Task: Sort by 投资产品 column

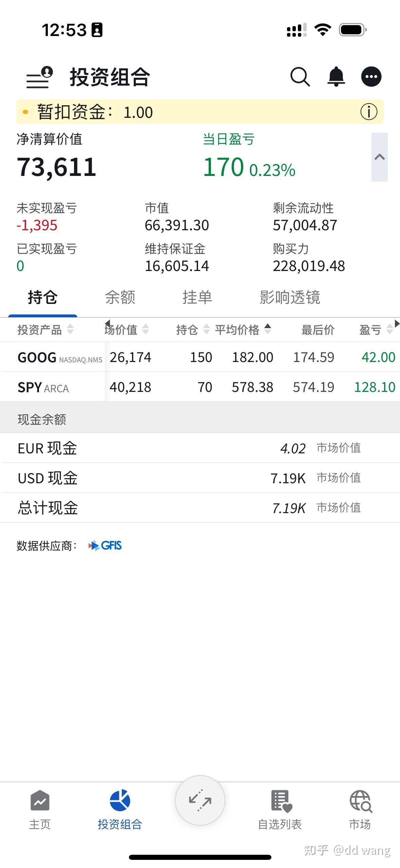Action: [45, 329]
